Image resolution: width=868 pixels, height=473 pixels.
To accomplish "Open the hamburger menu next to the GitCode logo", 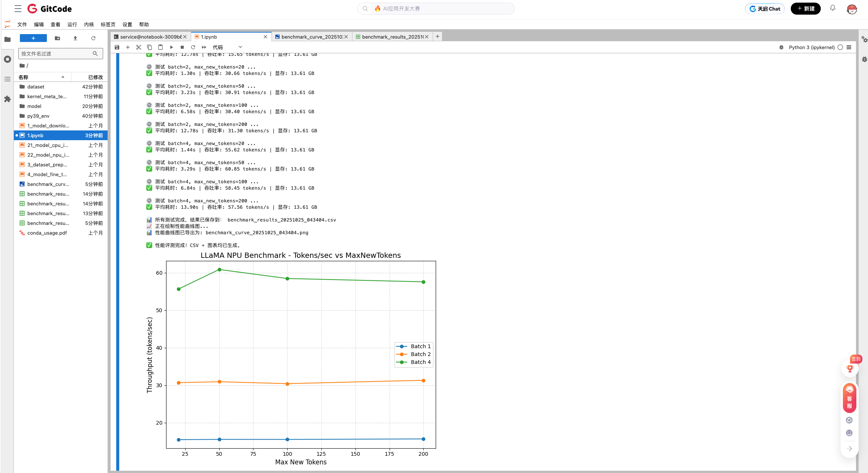I will coord(18,9).
